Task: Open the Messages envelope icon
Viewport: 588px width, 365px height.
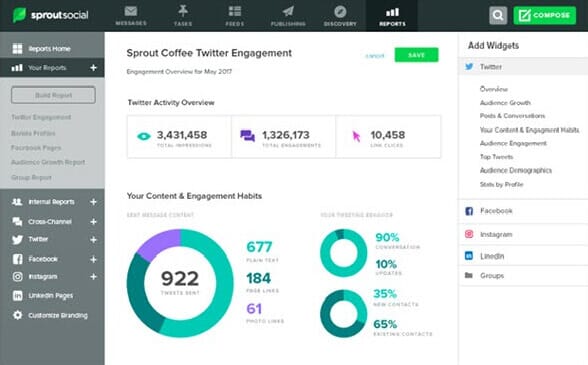Action: tap(130, 11)
